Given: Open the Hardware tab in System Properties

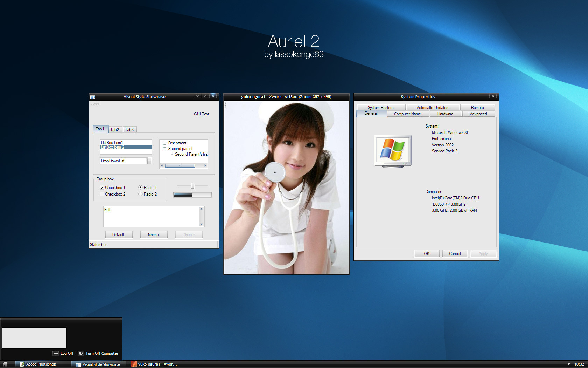Looking at the screenshot, I should pyautogui.click(x=445, y=114).
